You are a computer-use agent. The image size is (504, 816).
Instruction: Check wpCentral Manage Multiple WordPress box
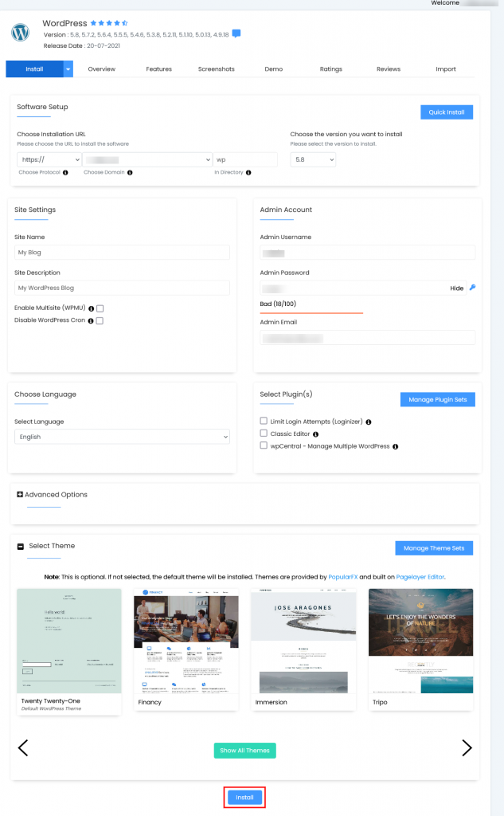coord(264,445)
